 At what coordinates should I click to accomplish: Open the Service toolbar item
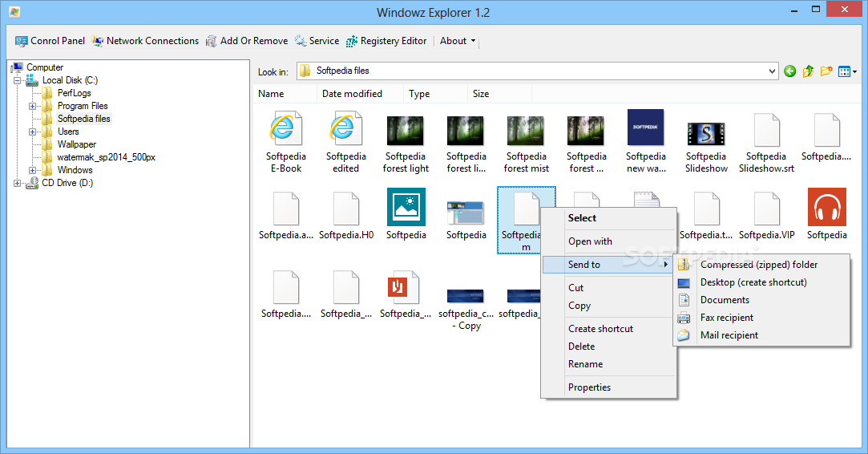coord(317,41)
